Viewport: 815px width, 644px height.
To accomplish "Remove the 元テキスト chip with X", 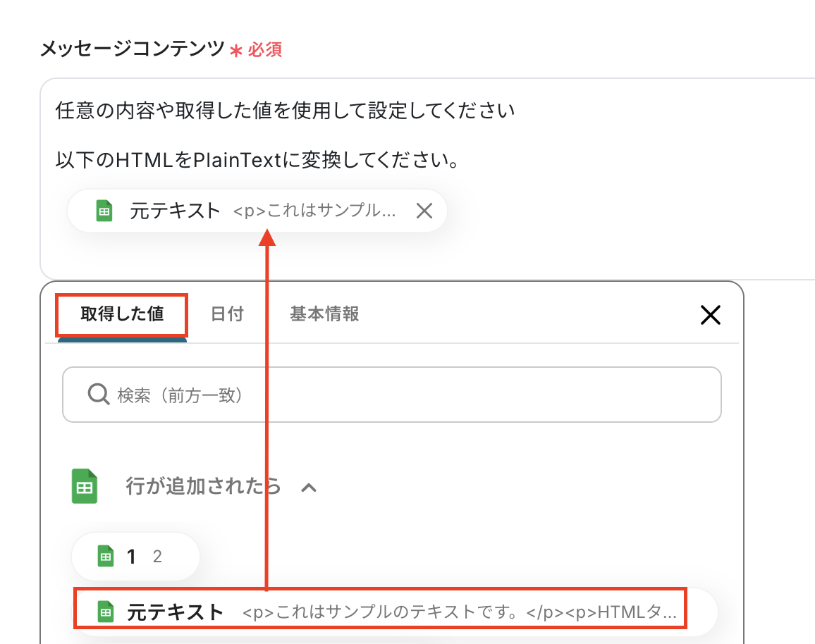I will [x=424, y=211].
